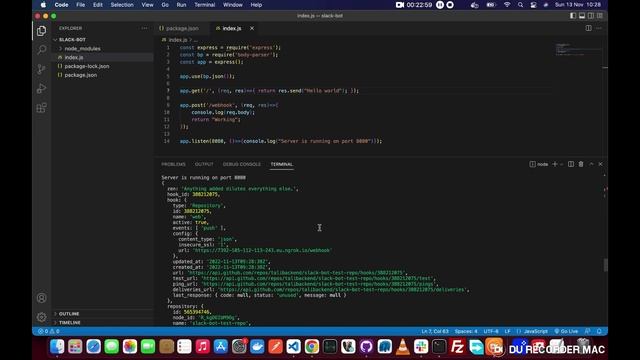The width and height of the screenshot is (640, 360).
Task: Open the Terminal menu
Action: tap(204, 5)
